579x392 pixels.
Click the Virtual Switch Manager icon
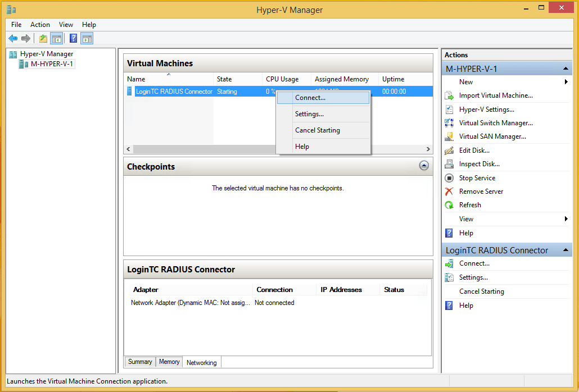tap(449, 123)
